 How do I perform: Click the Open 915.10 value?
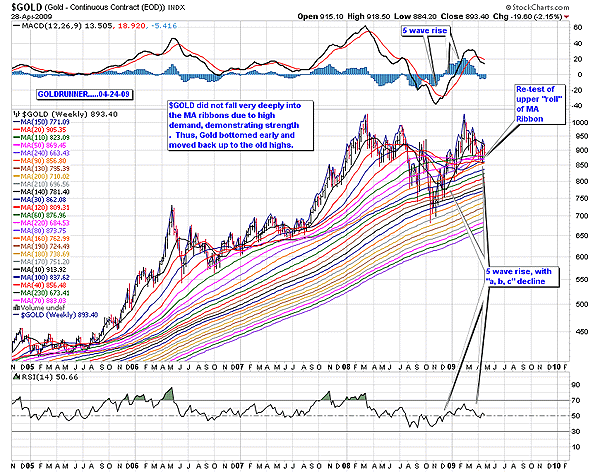coord(321,16)
